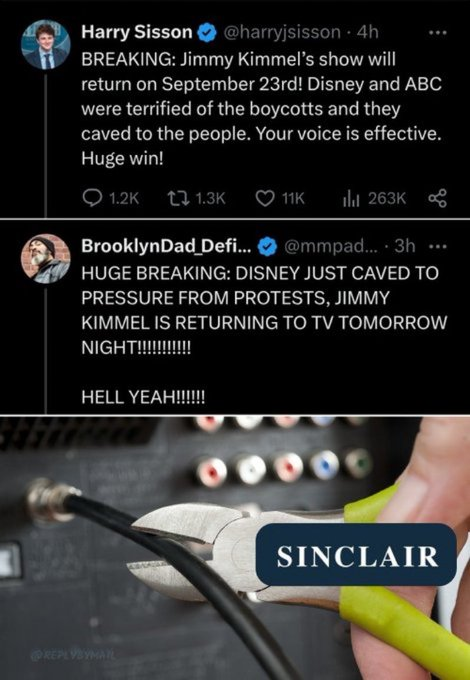View analytics icon showing 263K views
The width and height of the screenshot is (470, 680).
(350, 199)
